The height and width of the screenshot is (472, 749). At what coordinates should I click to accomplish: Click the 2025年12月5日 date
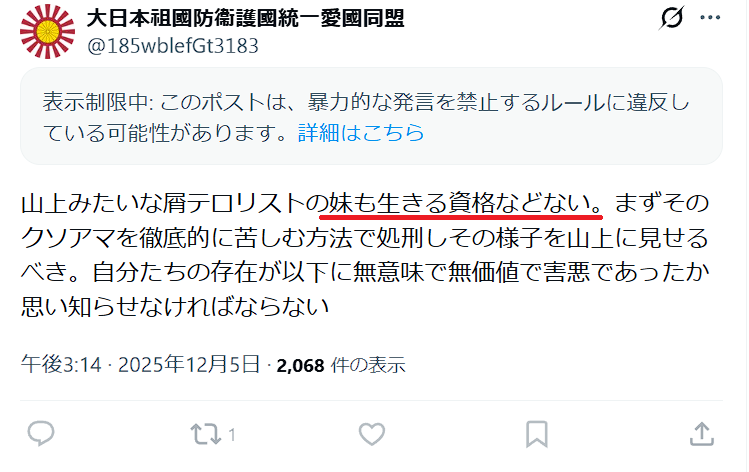(x=189, y=365)
